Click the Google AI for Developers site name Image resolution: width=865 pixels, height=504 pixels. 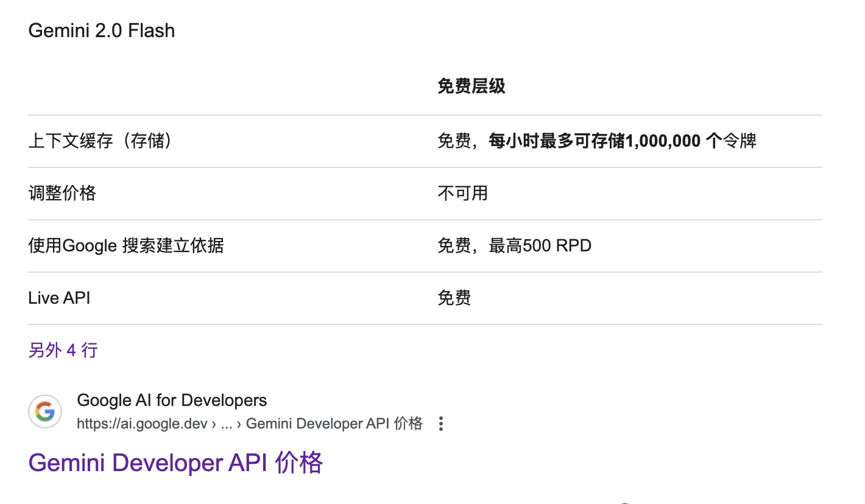pos(172,401)
